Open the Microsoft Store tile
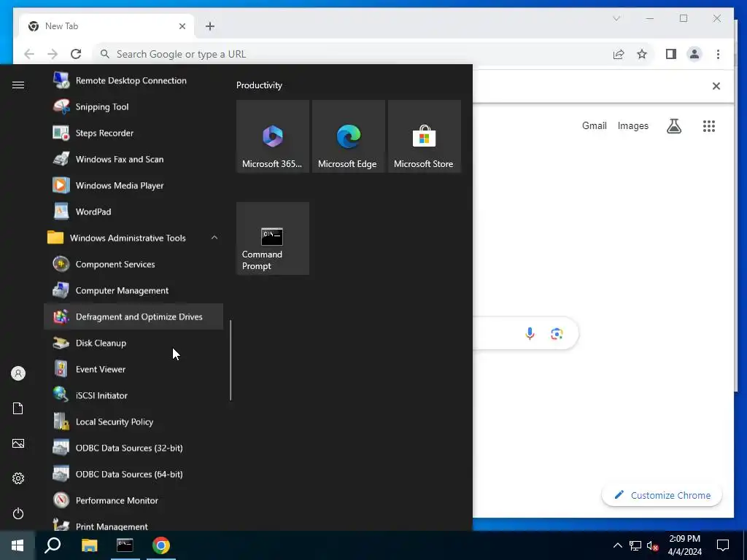This screenshot has width=747, height=560. click(x=425, y=136)
